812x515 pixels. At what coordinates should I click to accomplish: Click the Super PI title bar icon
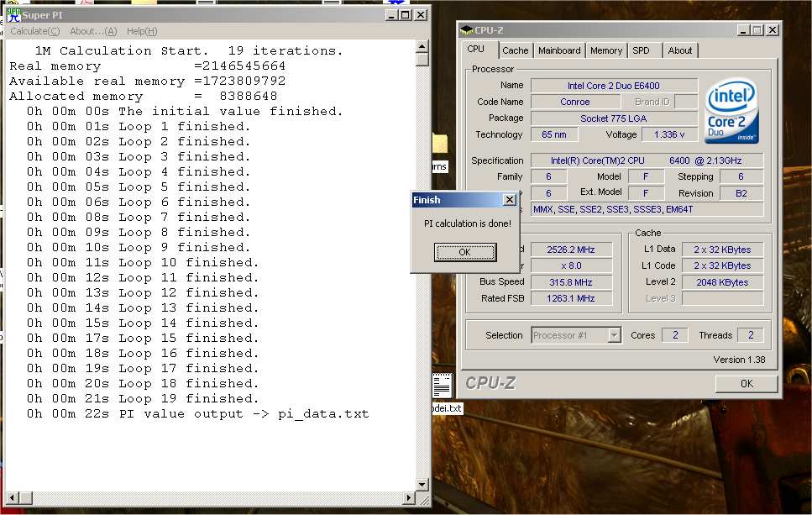(x=14, y=14)
